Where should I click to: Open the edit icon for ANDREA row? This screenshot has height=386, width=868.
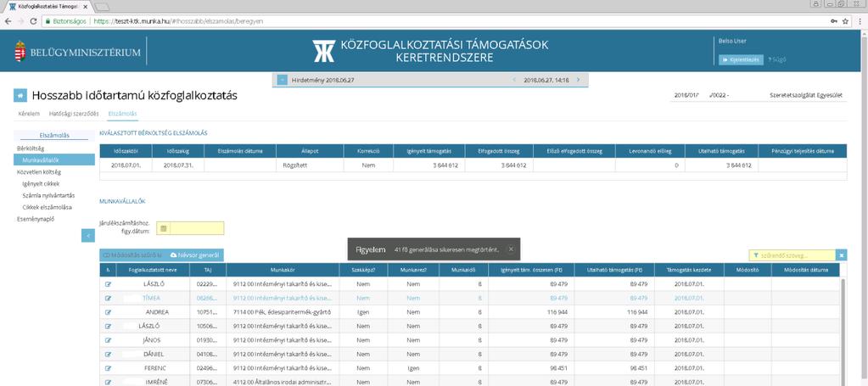[x=108, y=312]
